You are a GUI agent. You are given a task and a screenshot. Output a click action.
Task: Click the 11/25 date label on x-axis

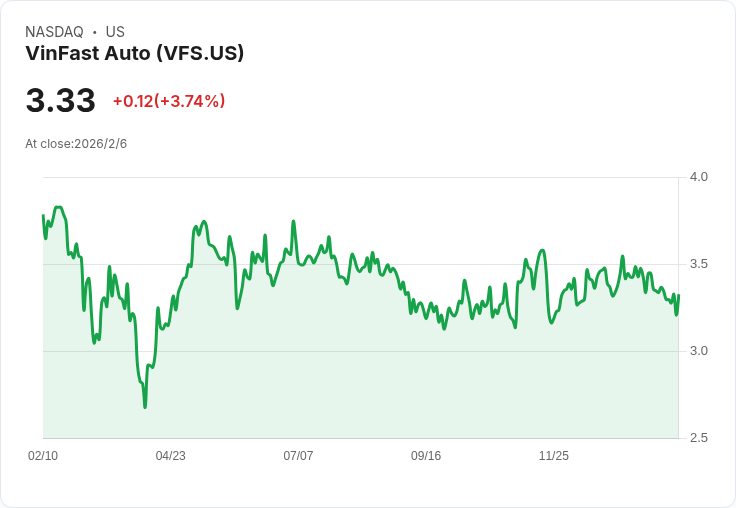pyautogui.click(x=553, y=455)
